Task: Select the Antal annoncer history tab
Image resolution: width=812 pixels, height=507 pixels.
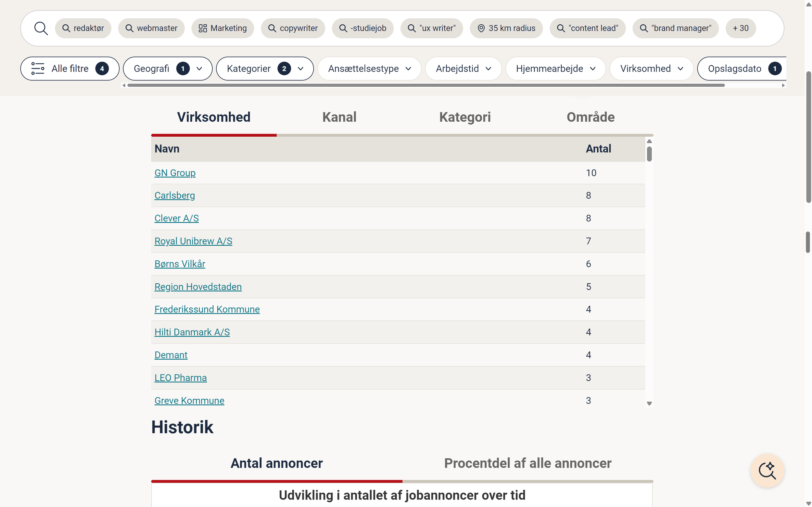Action: pos(276,463)
